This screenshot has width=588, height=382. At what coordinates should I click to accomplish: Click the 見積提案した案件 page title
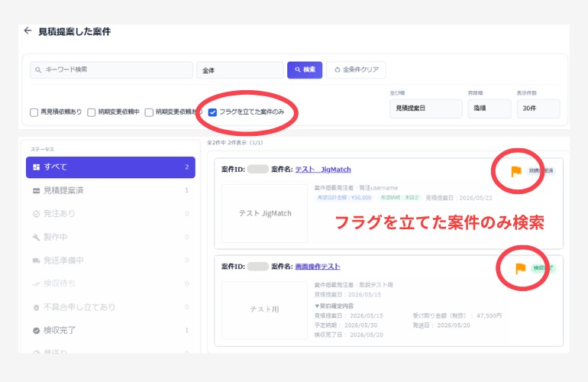75,31
